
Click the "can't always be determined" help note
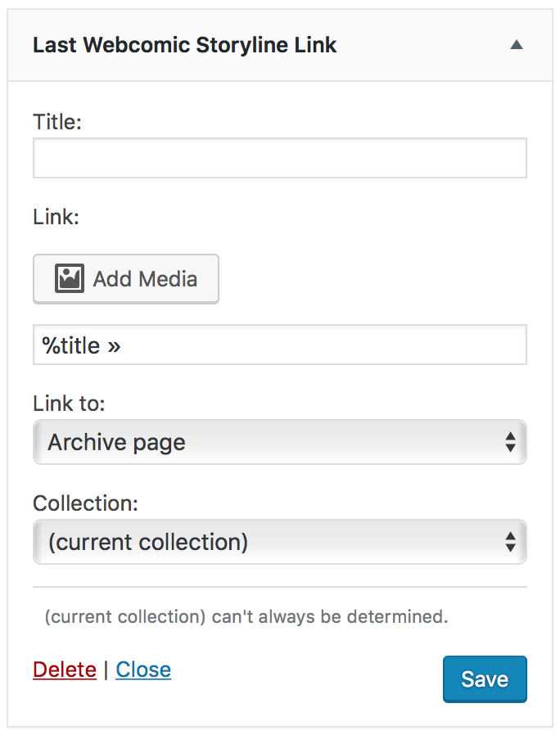(x=246, y=616)
